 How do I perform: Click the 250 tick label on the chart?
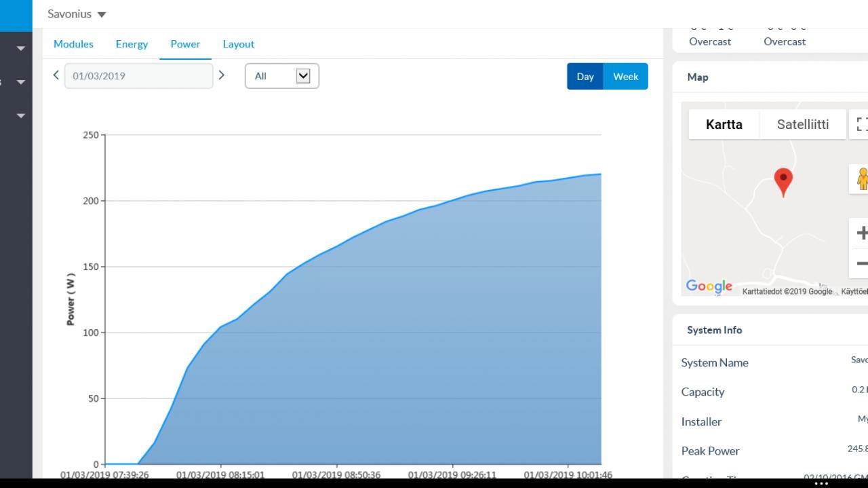tap(91, 135)
